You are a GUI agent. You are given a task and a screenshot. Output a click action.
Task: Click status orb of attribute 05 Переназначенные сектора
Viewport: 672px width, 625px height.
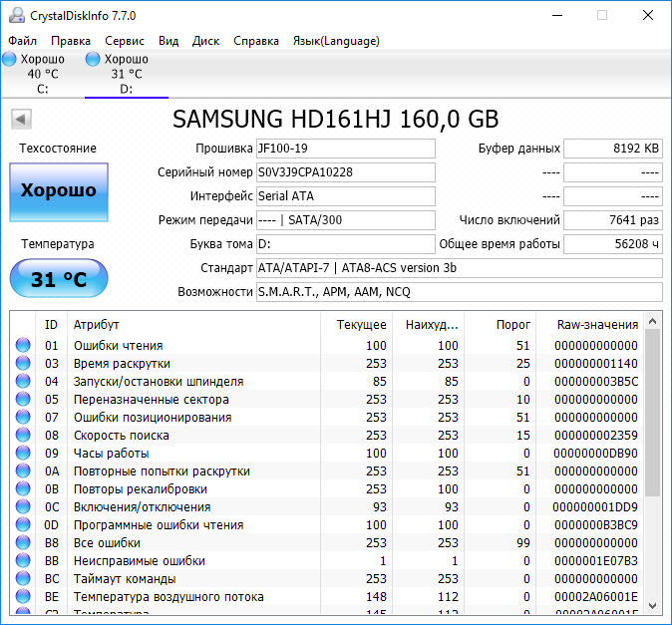pos(23,400)
